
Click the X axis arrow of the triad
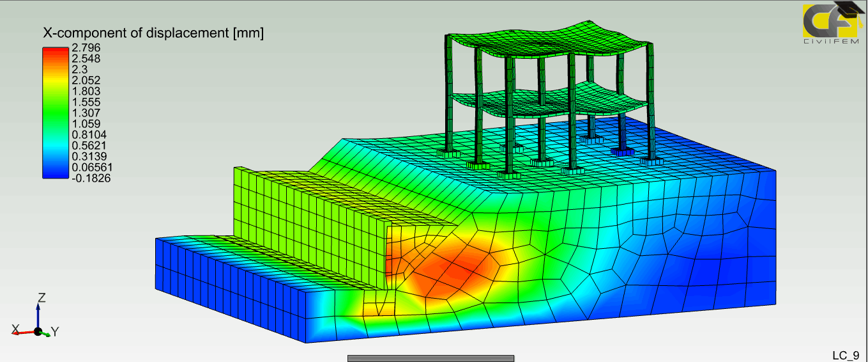click(x=23, y=332)
